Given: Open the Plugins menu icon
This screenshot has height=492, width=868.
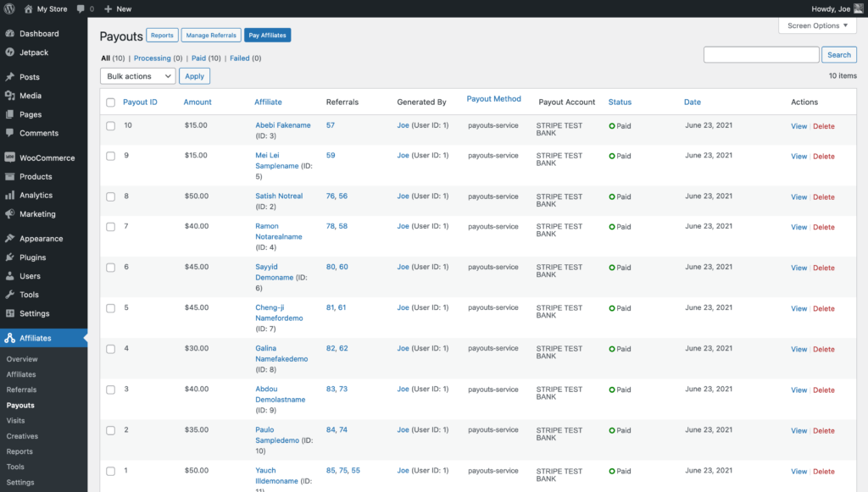Looking at the screenshot, I should tap(9, 257).
